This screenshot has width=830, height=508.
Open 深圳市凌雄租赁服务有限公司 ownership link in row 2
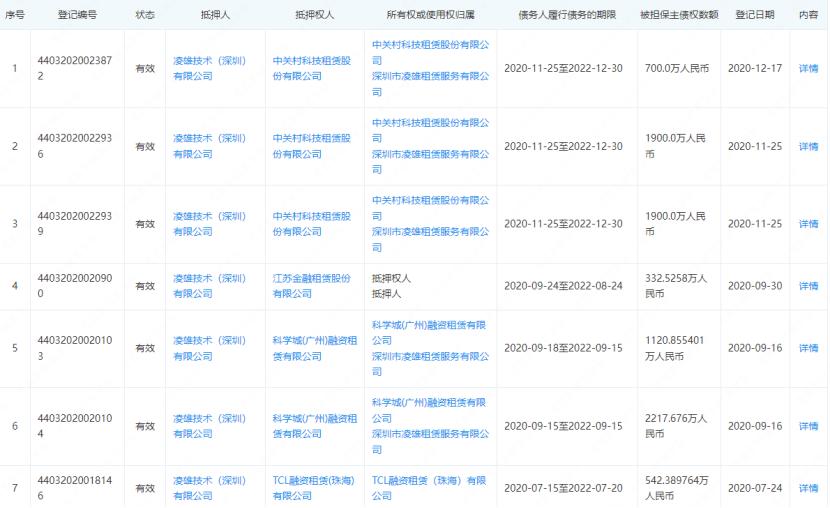[x=430, y=161]
